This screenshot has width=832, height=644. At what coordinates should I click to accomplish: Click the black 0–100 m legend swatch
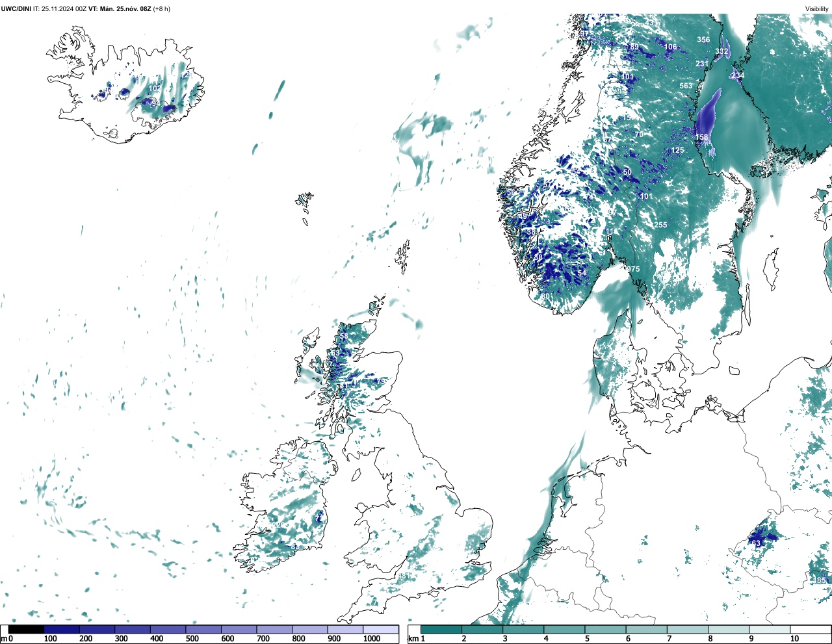point(26,630)
